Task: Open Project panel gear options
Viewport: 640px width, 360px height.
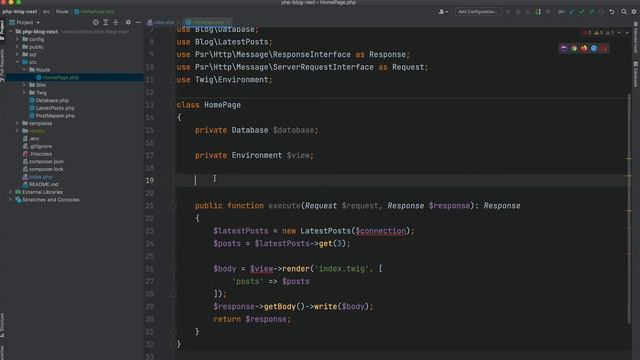Action: tap(128, 22)
